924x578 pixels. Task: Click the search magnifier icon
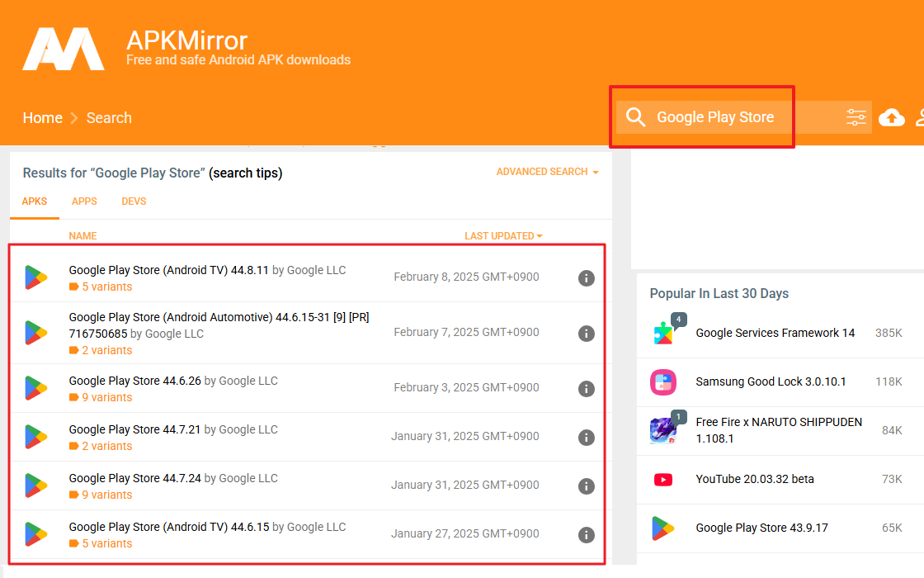pos(635,117)
